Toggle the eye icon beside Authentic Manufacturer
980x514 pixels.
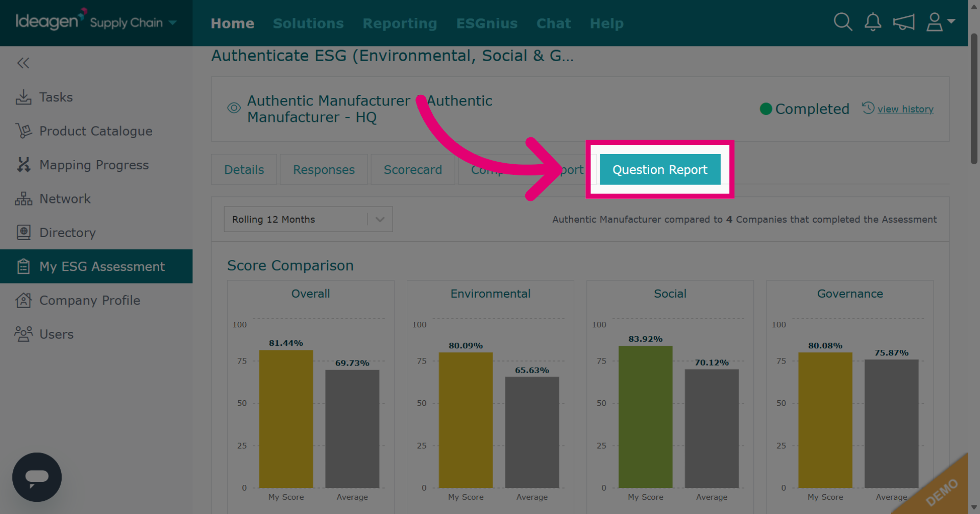tap(234, 108)
